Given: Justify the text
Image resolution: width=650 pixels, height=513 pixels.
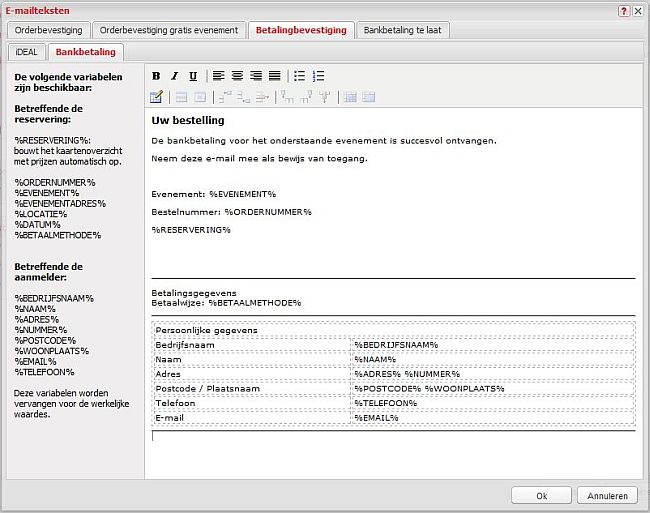Looking at the screenshot, I should click(274, 76).
